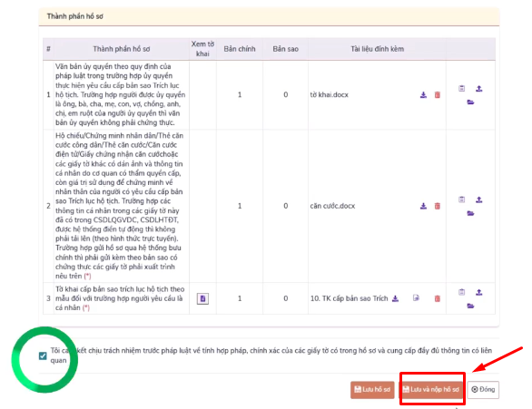
Task: Click the Bản sao value 0 in the 10. TK row
Action: [x=286, y=298]
